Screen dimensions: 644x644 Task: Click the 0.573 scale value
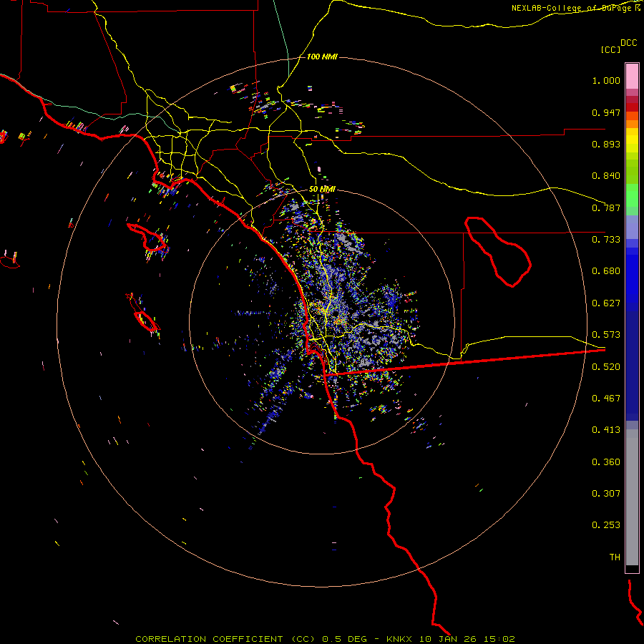[x=606, y=335]
